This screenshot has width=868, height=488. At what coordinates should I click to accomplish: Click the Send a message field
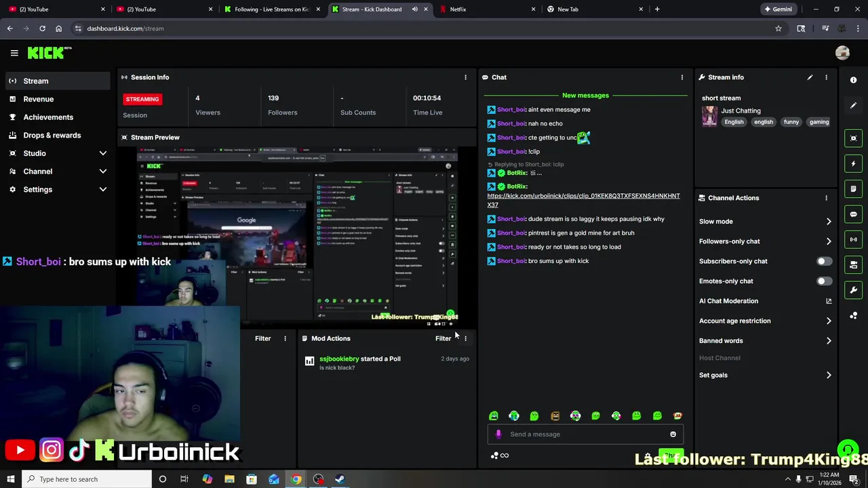(586, 434)
